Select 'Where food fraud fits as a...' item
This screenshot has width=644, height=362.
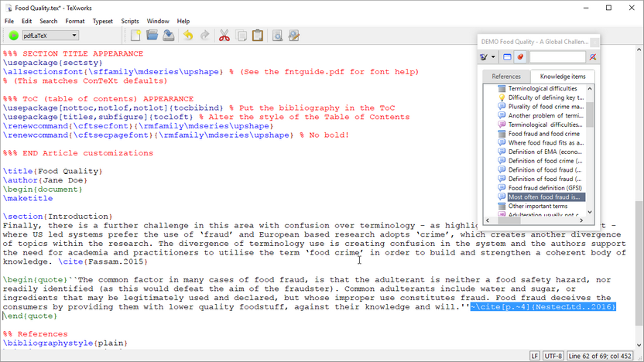[x=546, y=142]
